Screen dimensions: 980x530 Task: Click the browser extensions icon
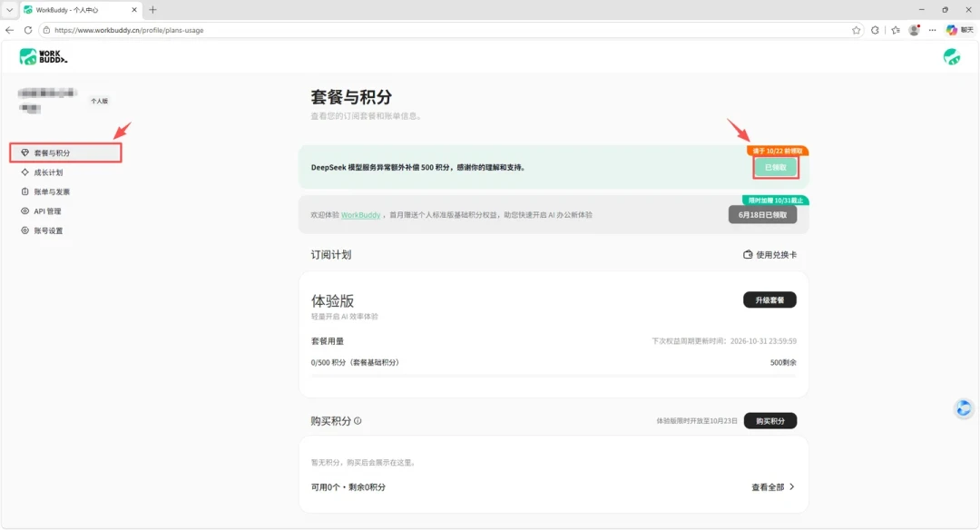[875, 30]
